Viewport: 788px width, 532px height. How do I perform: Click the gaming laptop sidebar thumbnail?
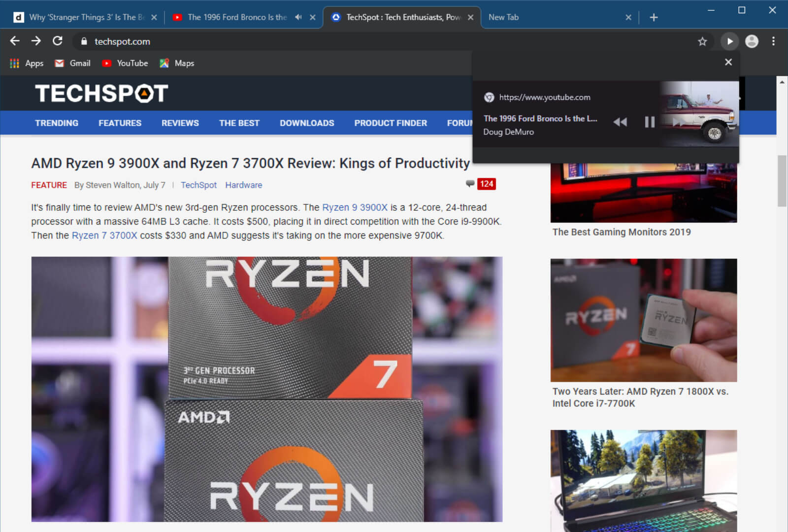coord(644,481)
